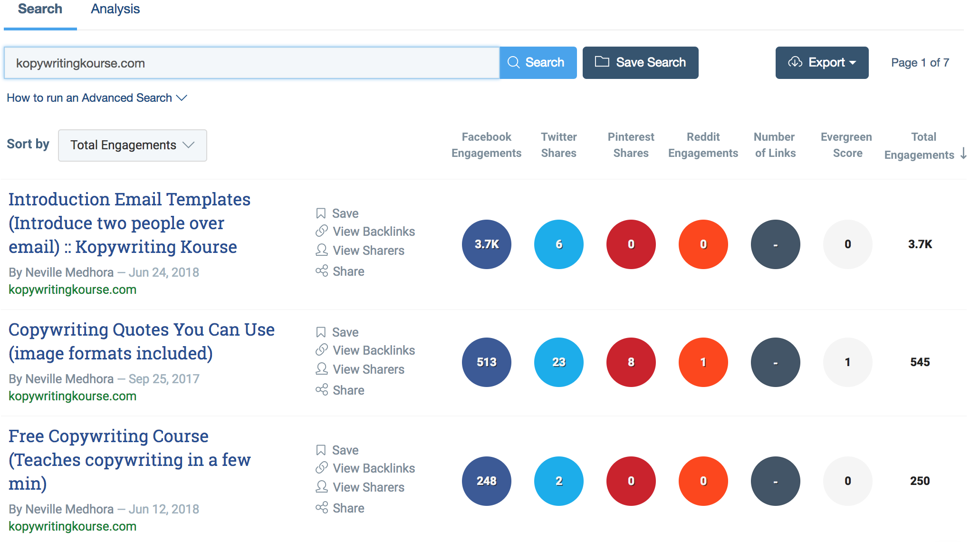980x542 pixels.
Task: Click the bookmark Save icon for Introduction Email Templates
Action: tap(321, 213)
